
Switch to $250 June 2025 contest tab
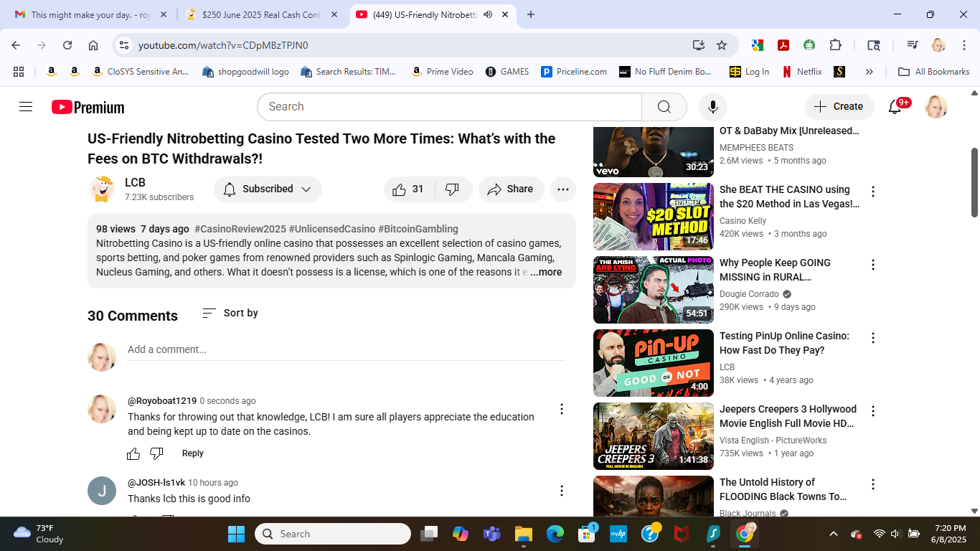coord(261,14)
